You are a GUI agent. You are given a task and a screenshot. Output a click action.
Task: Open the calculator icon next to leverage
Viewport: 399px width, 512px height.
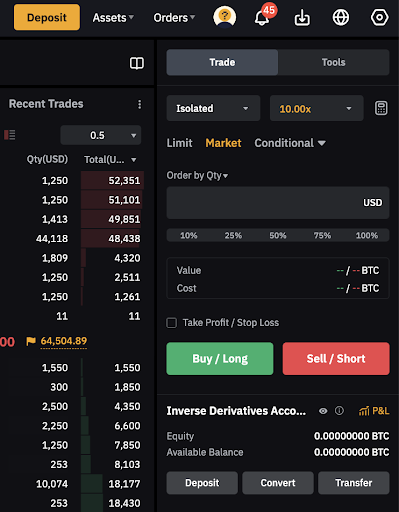[x=381, y=108]
